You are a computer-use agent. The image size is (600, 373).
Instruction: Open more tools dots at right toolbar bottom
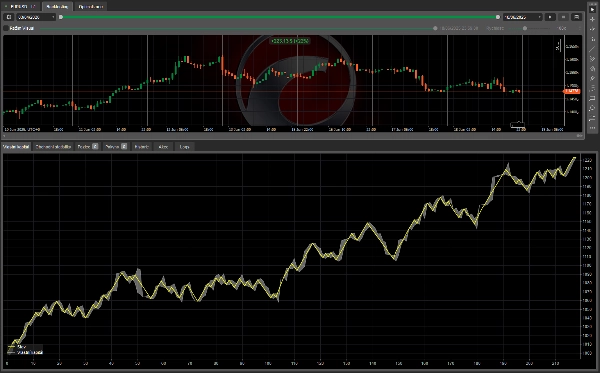[592, 129]
